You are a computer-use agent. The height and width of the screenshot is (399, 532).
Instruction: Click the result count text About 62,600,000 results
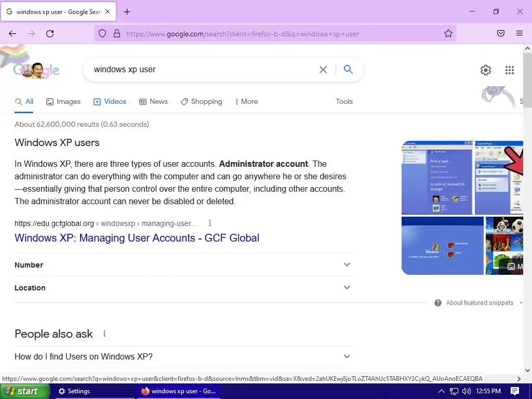point(82,124)
